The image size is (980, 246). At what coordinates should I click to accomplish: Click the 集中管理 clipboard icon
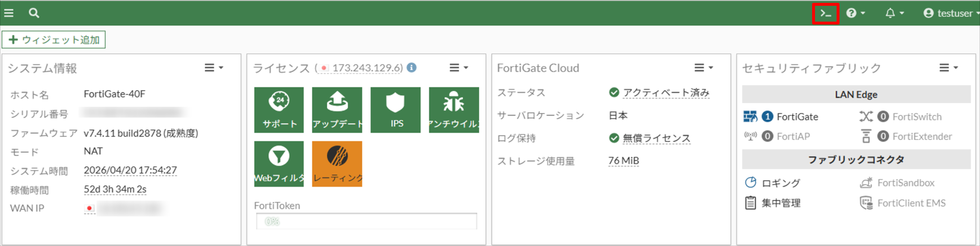(750, 203)
